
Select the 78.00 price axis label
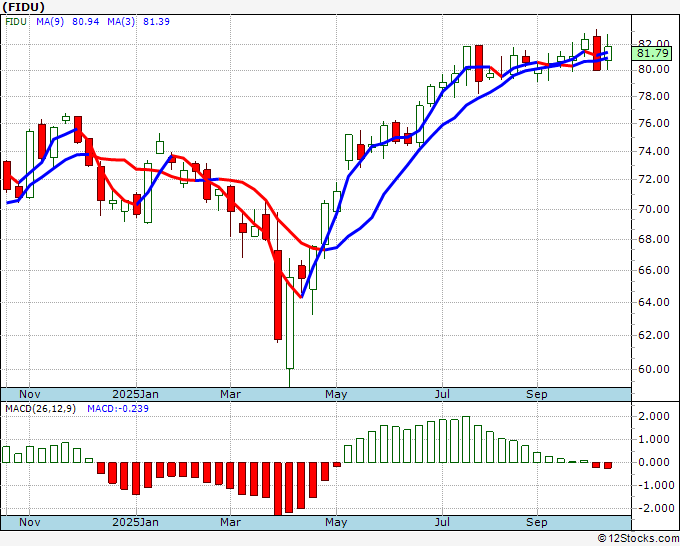[654, 96]
